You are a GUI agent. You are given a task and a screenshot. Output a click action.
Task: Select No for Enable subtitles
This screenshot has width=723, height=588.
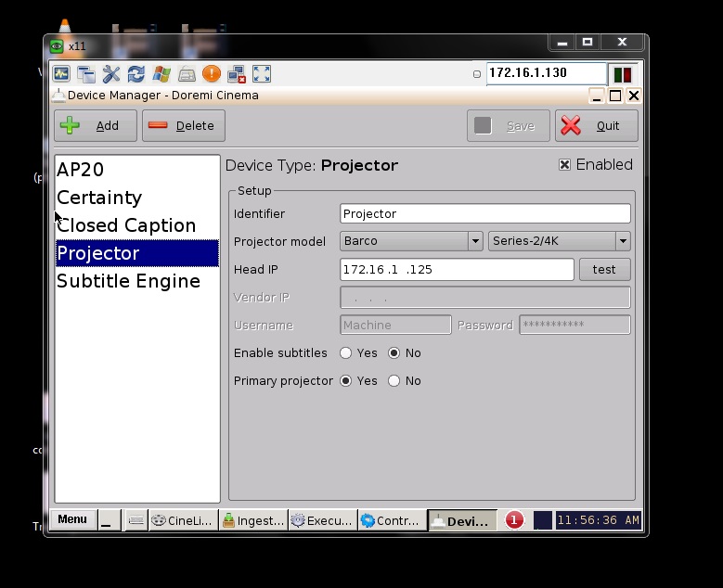(x=394, y=353)
